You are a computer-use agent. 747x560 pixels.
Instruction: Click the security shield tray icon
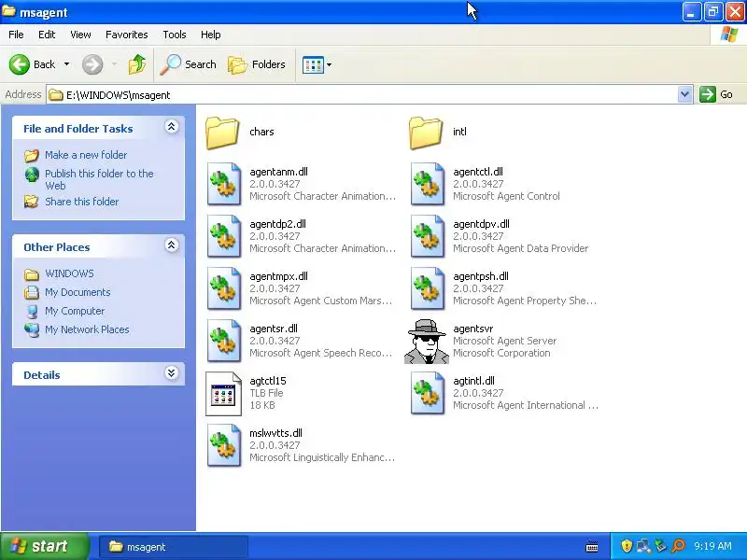click(x=627, y=546)
